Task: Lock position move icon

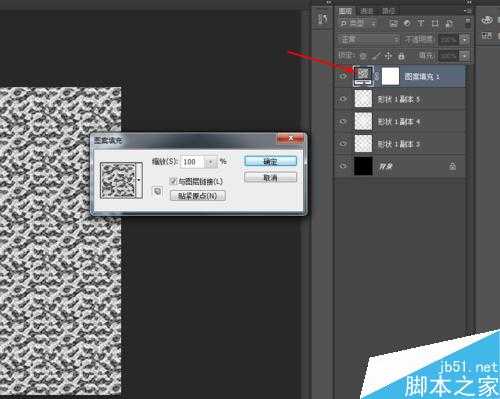Action: tap(388, 56)
